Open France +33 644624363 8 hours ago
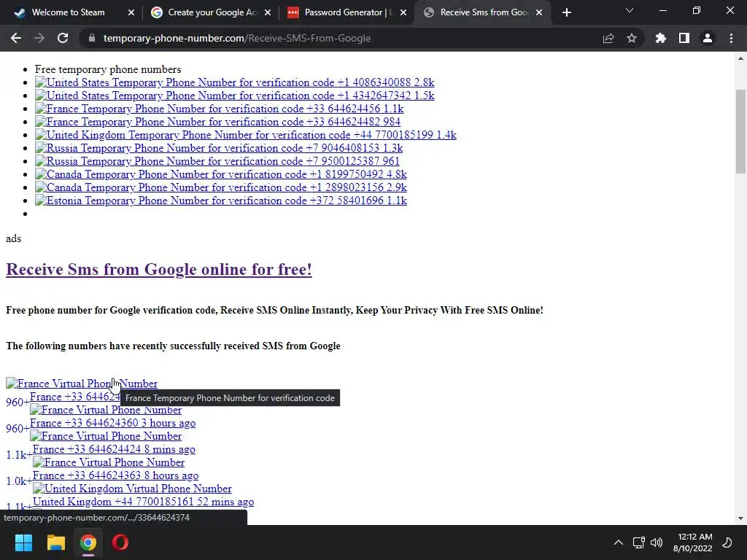747x560 pixels. coord(115,475)
